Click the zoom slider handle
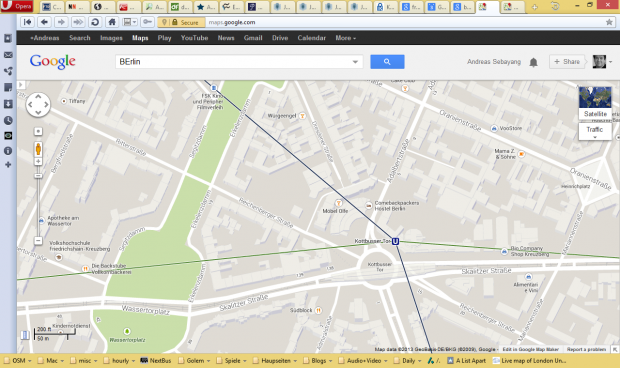This screenshot has width=620, height=368. pos(38,176)
